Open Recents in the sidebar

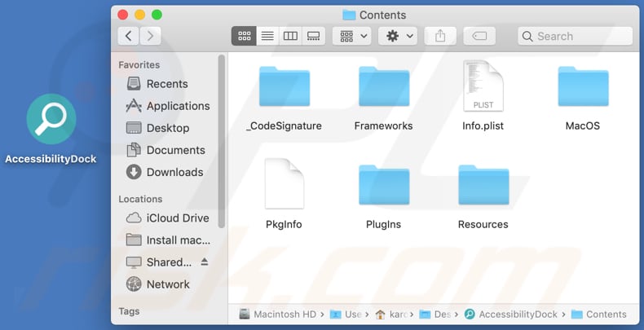coord(157,84)
